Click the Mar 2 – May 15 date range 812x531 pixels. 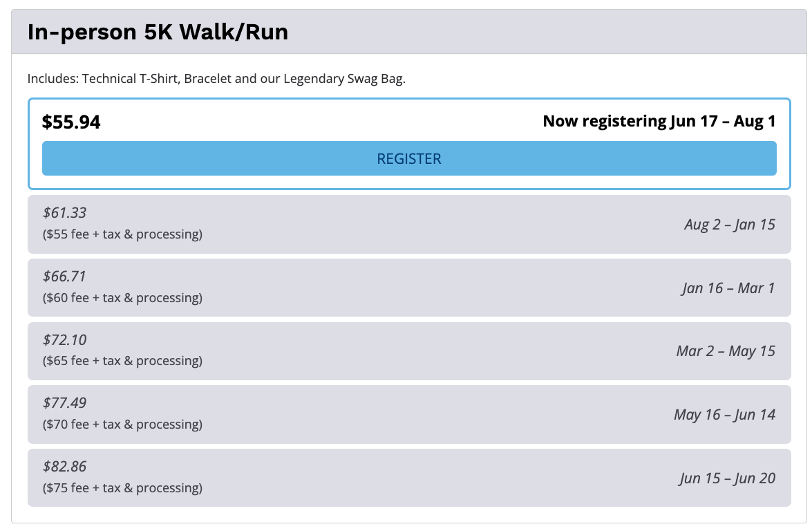tap(726, 351)
